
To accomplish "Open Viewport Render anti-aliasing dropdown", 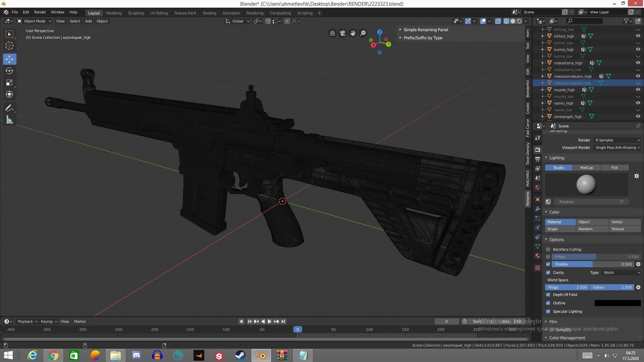I will coord(617,147).
